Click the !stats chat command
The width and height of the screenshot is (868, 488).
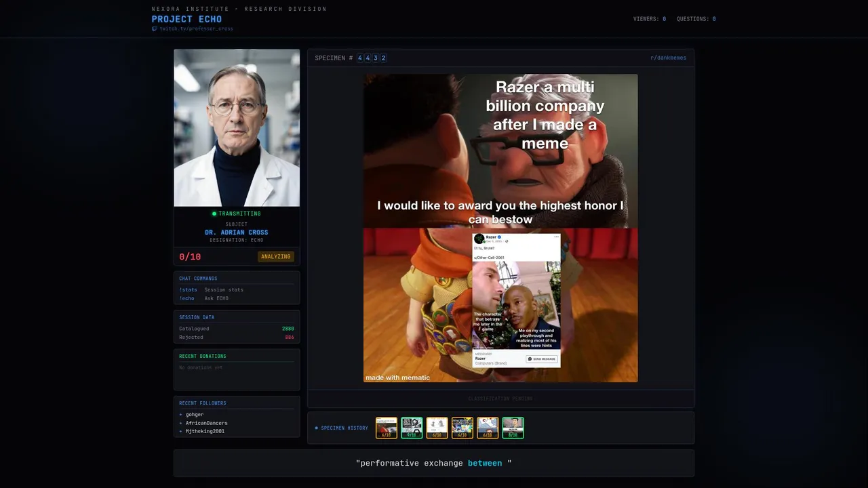point(188,290)
